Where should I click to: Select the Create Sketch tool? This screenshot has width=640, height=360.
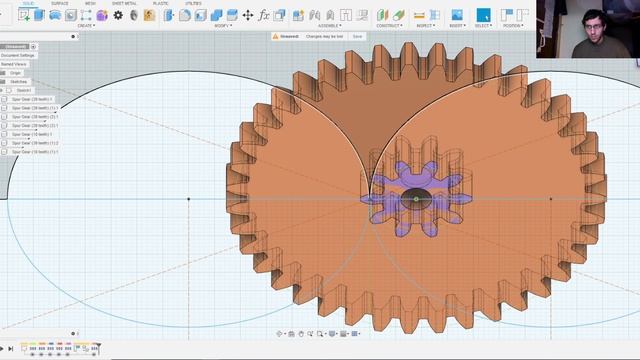pyautogui.click(x=24, y=15)
